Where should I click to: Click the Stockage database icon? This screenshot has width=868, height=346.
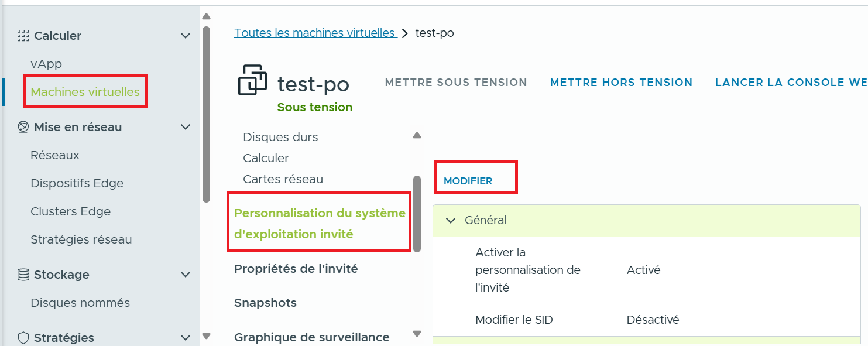pyautogui.click(x=23, y=275)
